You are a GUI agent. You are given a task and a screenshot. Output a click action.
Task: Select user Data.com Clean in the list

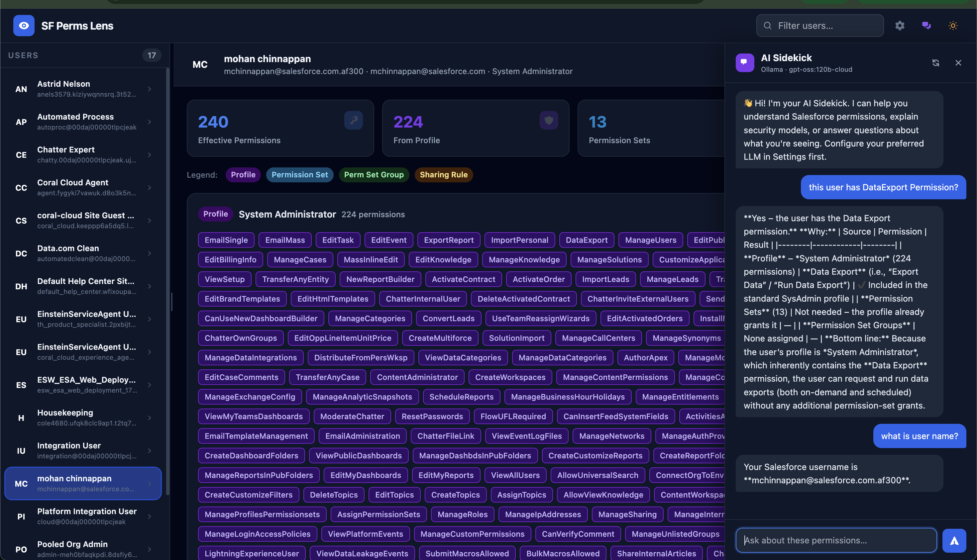83,253
